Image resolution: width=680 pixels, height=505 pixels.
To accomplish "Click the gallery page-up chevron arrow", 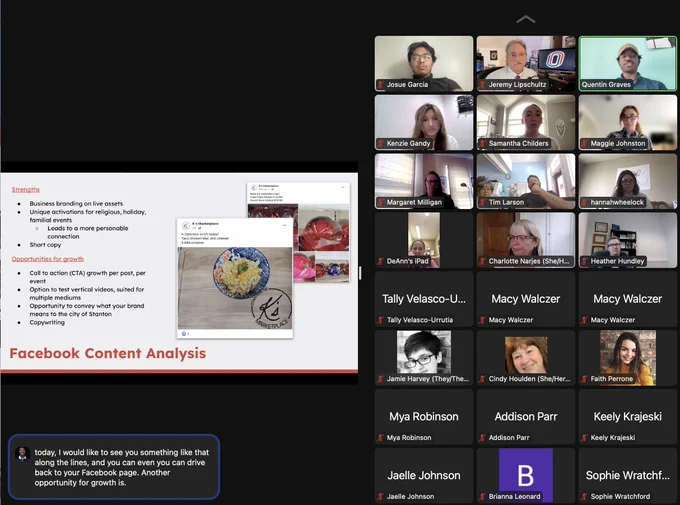I will click(x=526, y=19).
